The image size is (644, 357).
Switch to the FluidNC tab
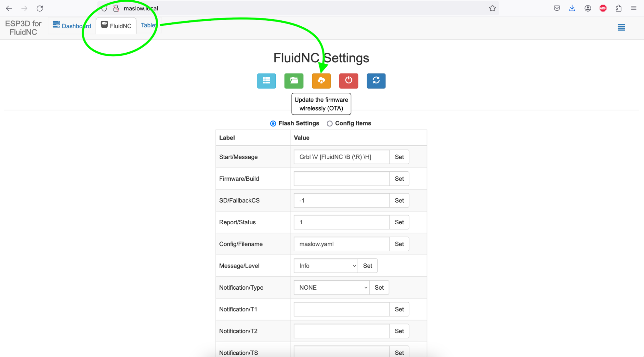click(x=116, y=26)
